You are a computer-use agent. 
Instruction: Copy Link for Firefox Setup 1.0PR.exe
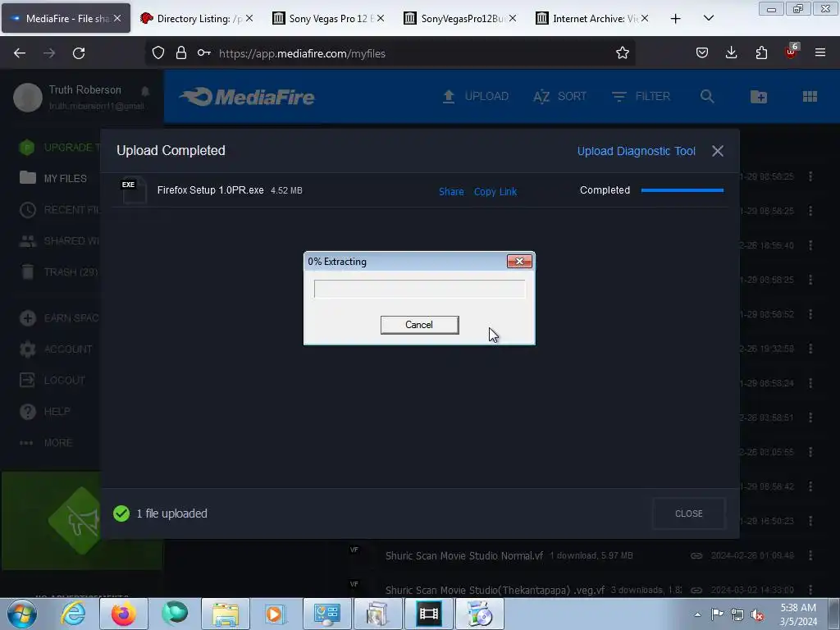(495, 191)
